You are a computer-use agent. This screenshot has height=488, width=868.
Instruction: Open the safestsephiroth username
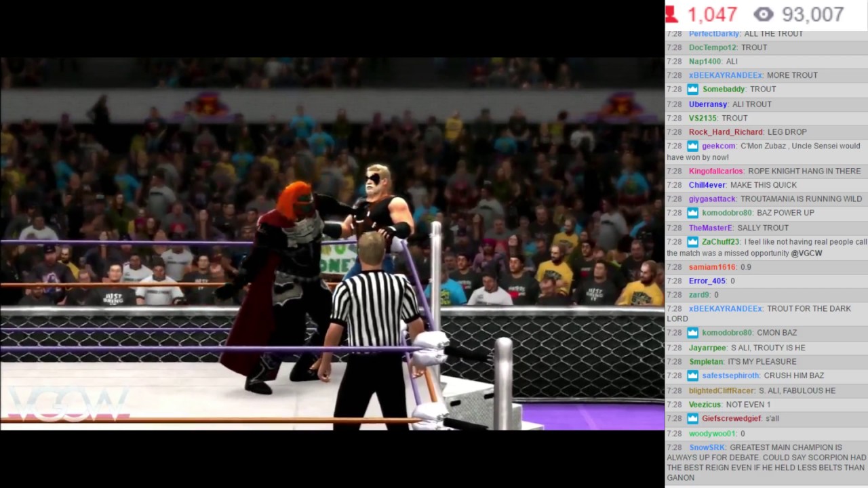click(x=730, y=375)
